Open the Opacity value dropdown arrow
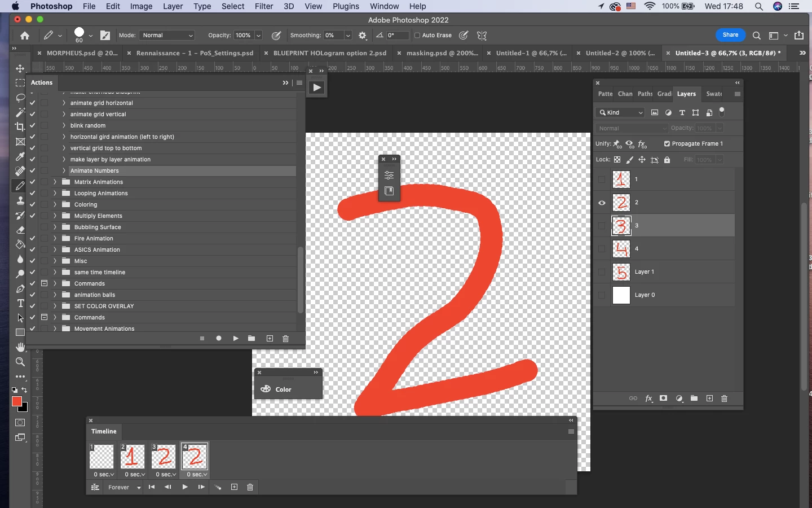Image resolution: width=812 pixels, height=508 pixels. click(x=258, y=35)
